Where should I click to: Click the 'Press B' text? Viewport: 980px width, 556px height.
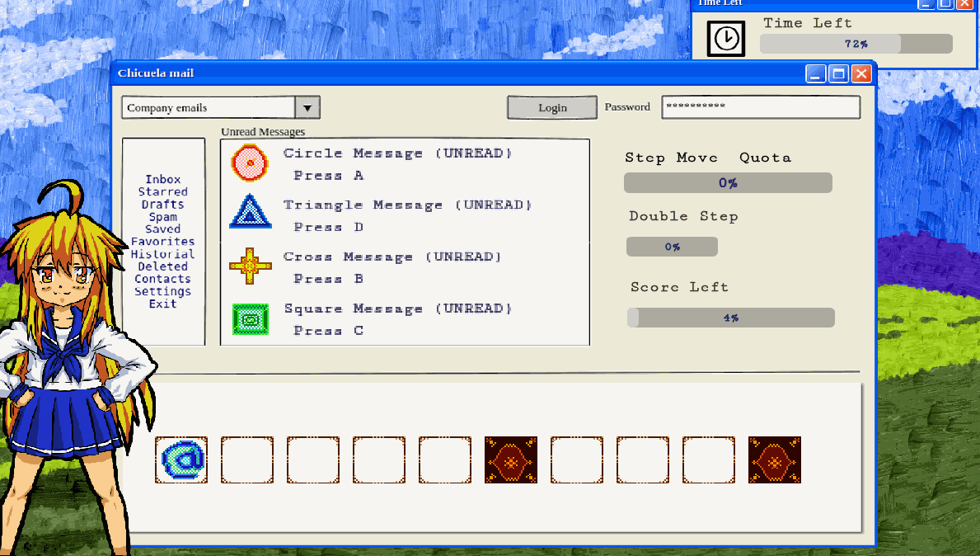click(329, 280)
